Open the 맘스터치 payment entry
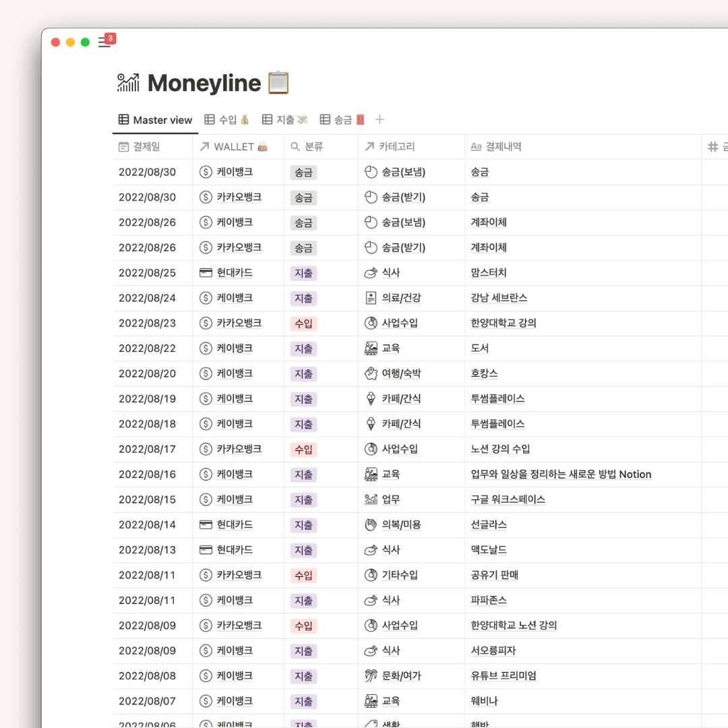 [489, 272]
